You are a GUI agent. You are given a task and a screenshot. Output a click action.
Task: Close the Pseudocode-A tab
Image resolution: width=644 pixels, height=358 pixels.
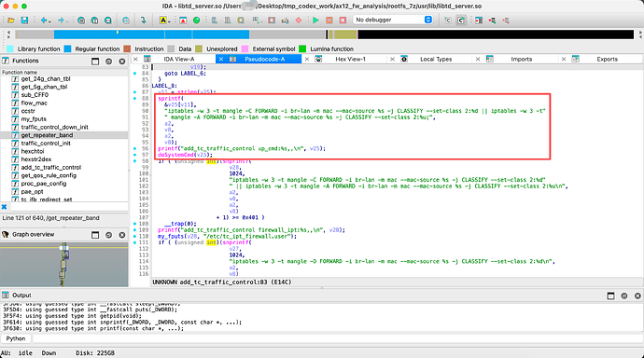pyautogui.click(x=221, y=59)
